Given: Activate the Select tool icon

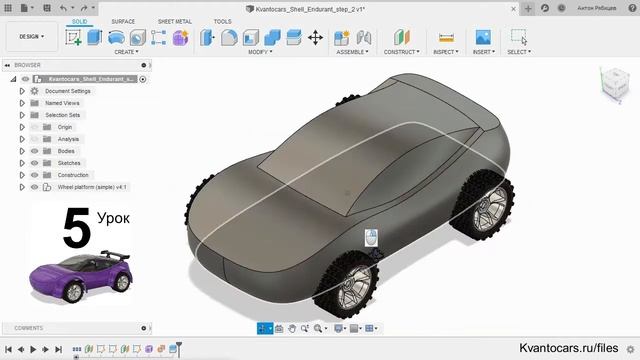Looking at the screenshot, I should pyautogui.click(x=519, y=37).
